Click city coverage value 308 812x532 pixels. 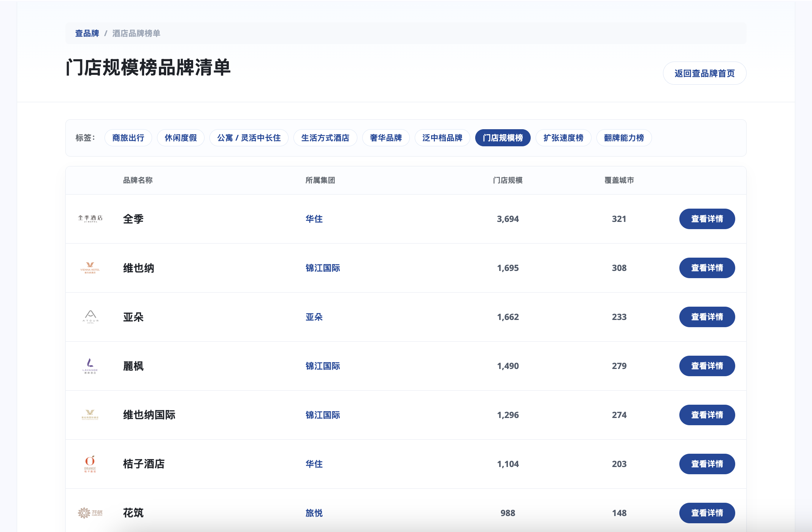619,268
